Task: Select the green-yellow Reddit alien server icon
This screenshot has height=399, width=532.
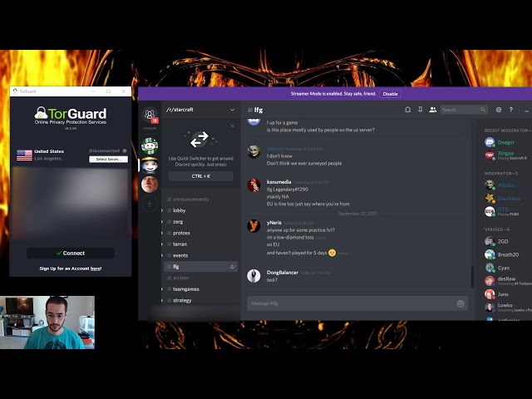Action: click(x=150, y=146)
